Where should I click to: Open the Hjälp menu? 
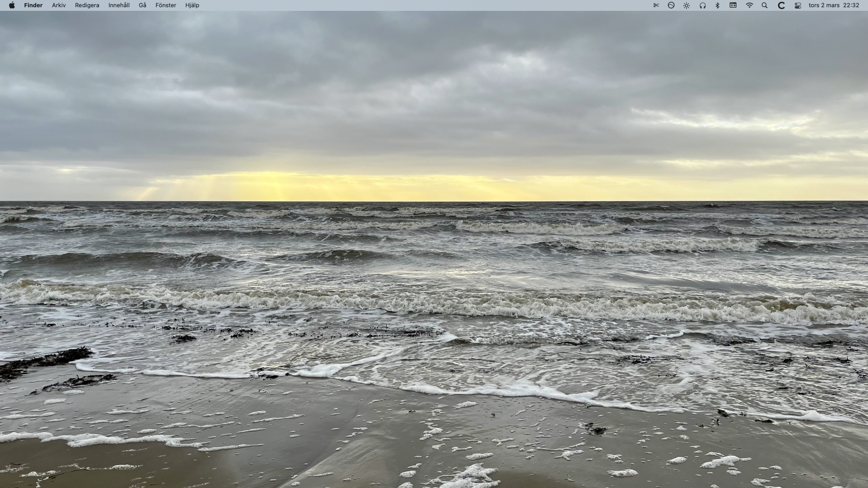(x=192, y=5)
